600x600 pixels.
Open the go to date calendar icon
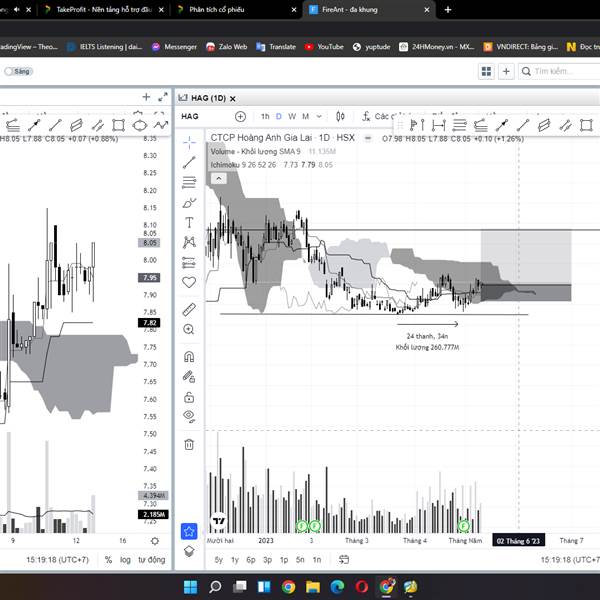tap(344, 559)
